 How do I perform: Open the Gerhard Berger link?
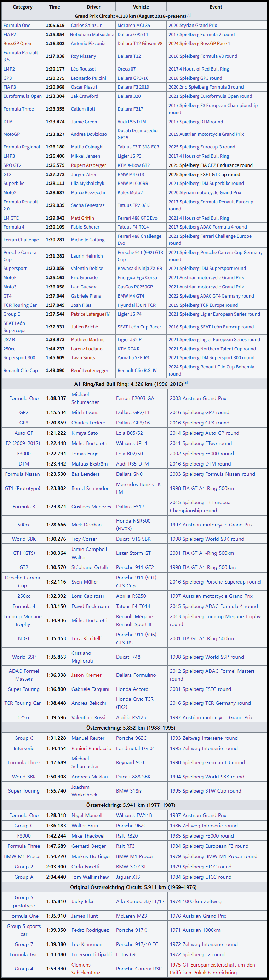(88, 847)
